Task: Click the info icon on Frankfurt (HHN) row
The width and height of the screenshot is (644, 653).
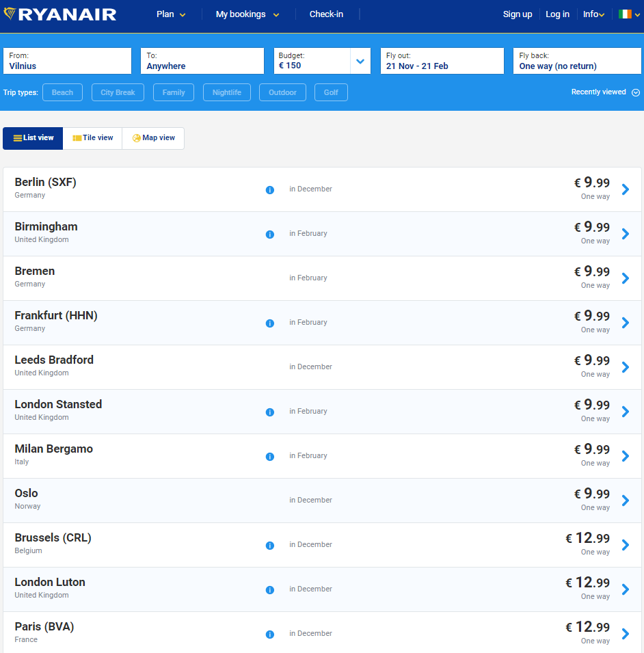Action: pos(270,323)
